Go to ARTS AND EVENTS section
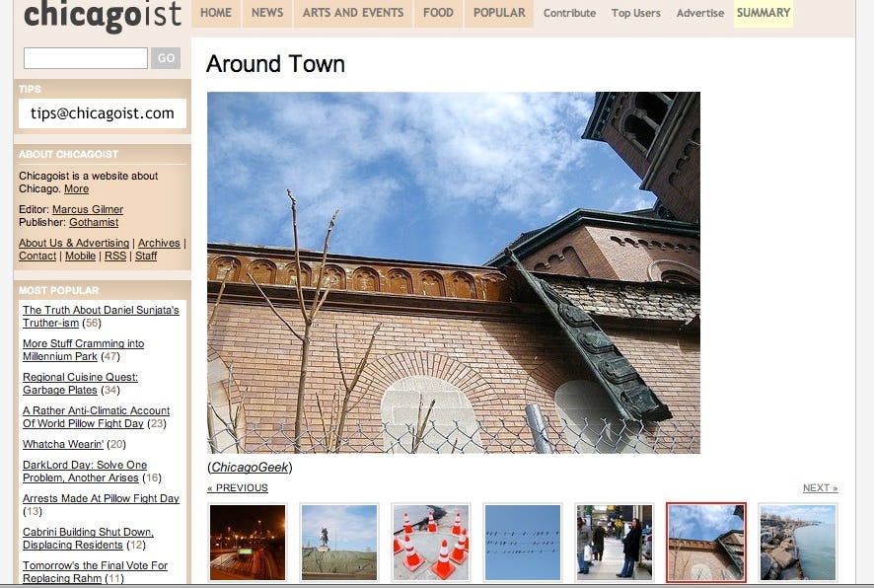874x588 pixels. (353, 13)
